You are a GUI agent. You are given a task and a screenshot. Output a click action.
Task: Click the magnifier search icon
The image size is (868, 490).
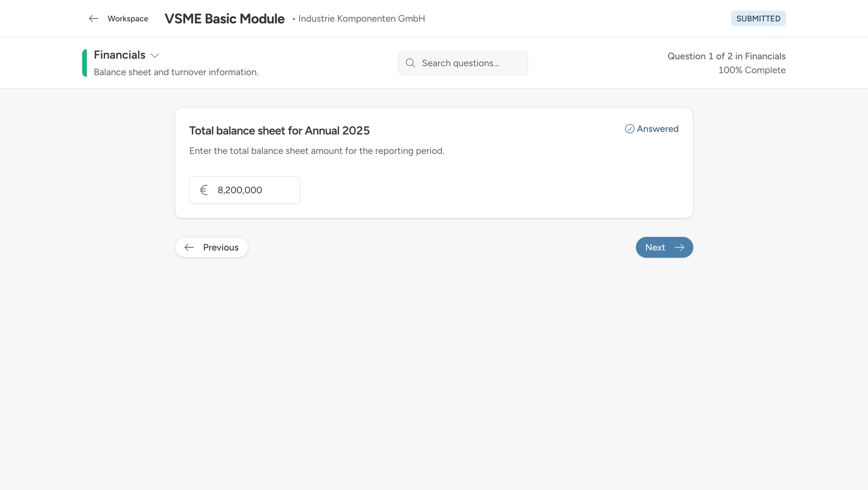[x=410, y=63]
